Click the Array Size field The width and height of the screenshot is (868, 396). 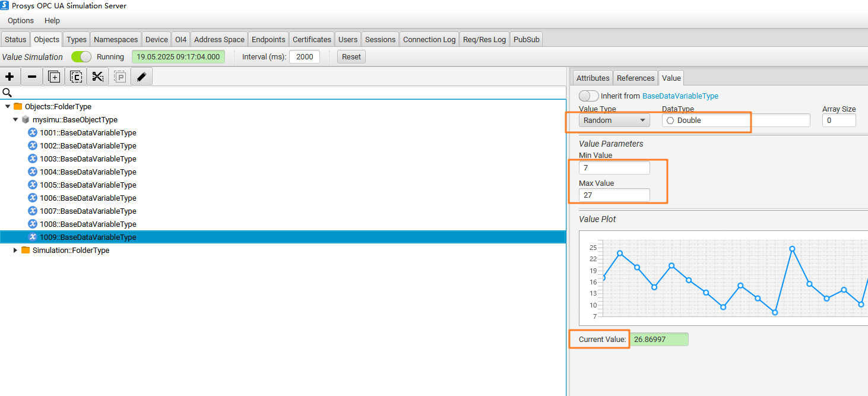click(839, 120)
